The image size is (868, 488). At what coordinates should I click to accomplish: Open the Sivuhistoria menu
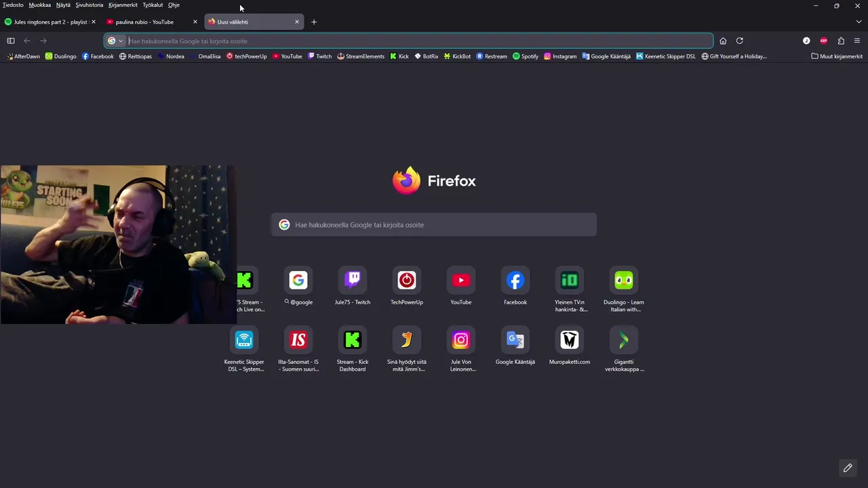click(x=90, y=5)
